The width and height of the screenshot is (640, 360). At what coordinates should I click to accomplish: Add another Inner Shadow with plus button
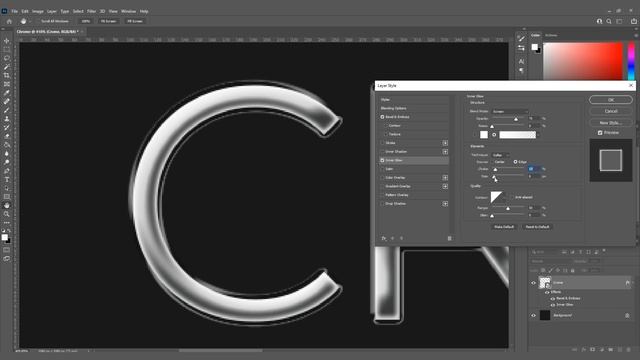[x=445, y=152]
